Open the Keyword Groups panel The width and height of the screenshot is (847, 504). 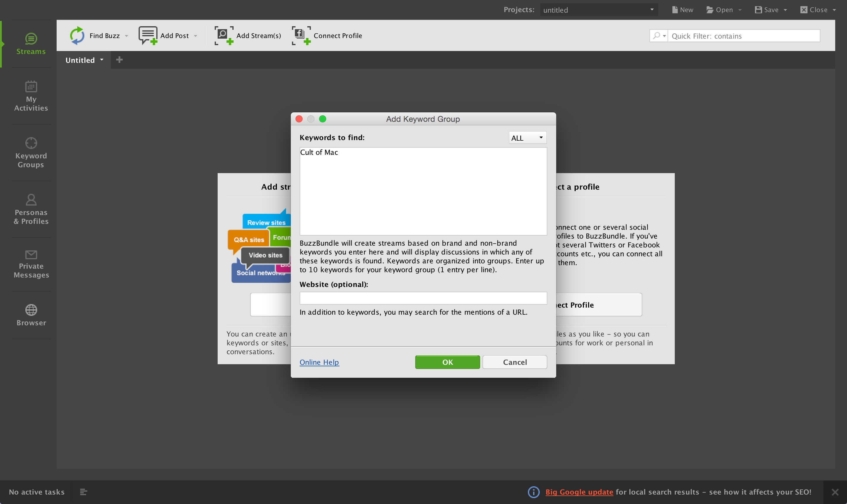[31, 152]
